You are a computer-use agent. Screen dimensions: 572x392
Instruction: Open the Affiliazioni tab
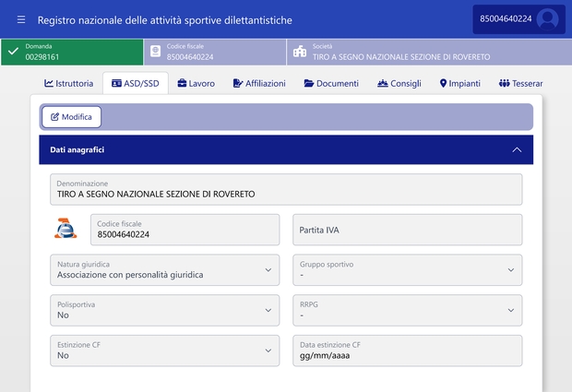(259, 84)
